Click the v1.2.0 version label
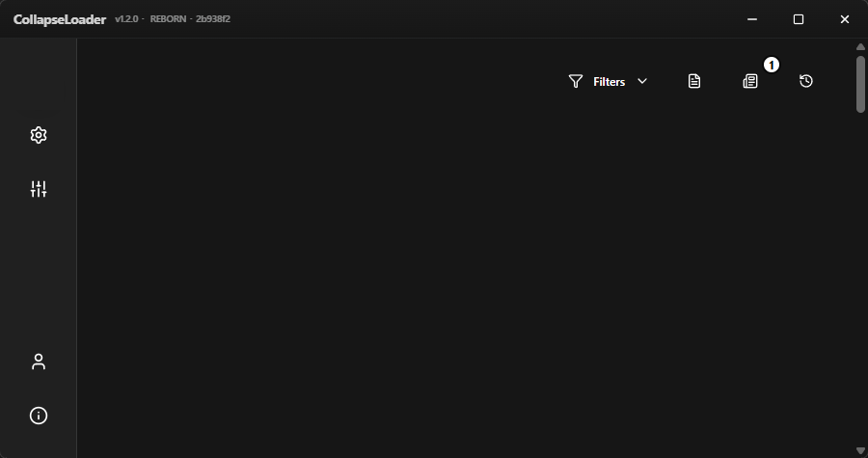Image resolution: width=868 pixels, height=458 pixels. 126,19
